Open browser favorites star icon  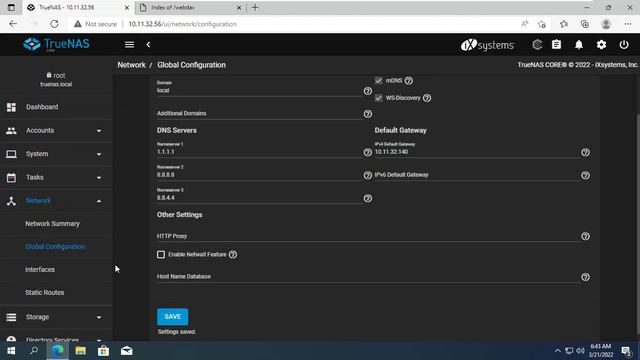[564, 24]
